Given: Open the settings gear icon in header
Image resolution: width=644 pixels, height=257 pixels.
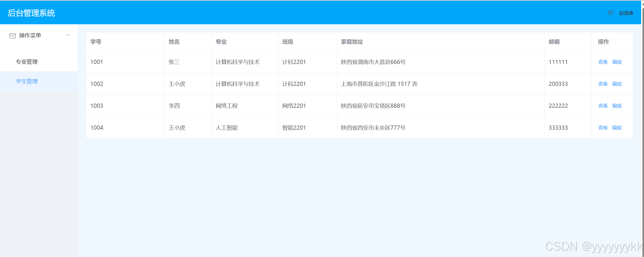Looking at the screenshot, I should (x=610, y=13).
